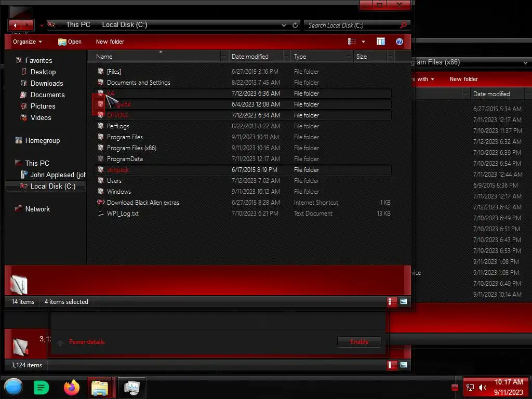Select the Documents and Settings folder
Screen dimensions: 532x399
click(138, 83)
